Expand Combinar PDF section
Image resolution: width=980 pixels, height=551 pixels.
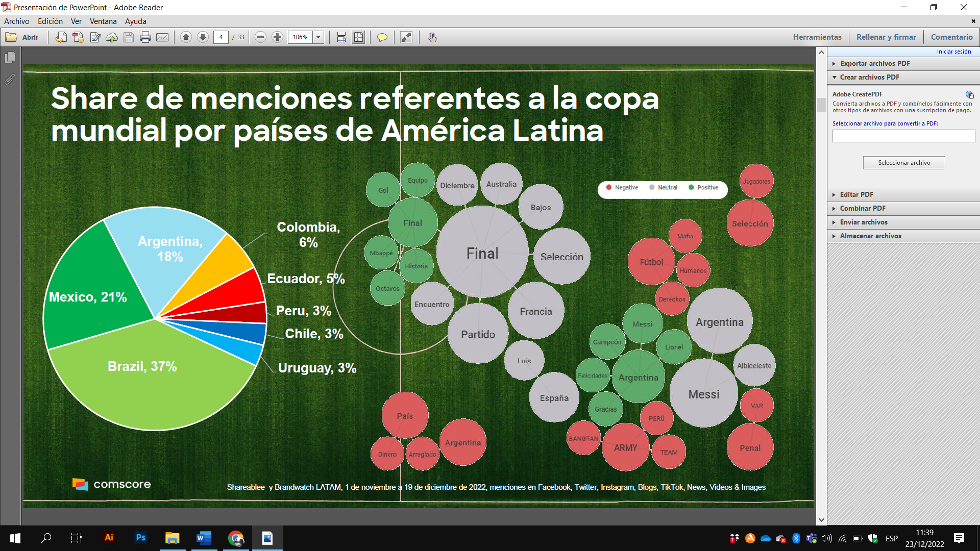tap(863, 208)
